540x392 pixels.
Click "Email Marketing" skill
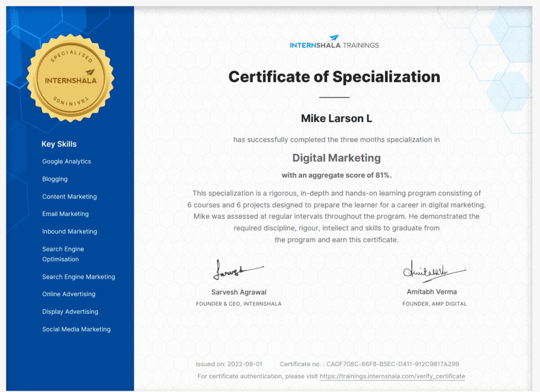pyautogui.click(x=65, y=214)
